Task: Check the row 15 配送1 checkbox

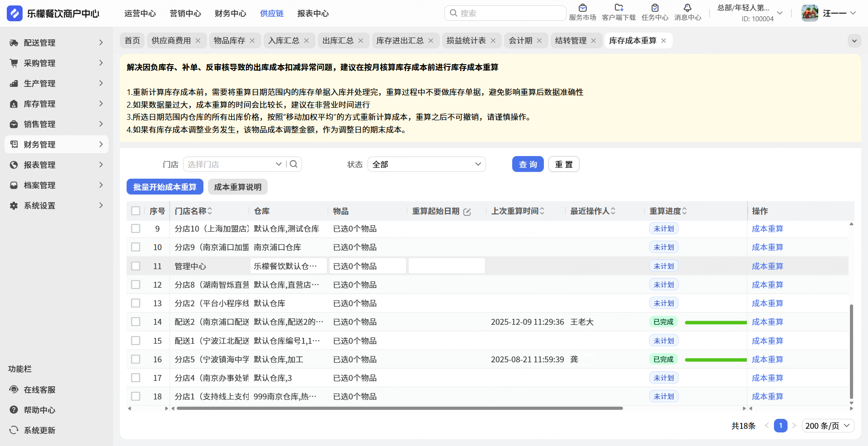Action: 136,341
